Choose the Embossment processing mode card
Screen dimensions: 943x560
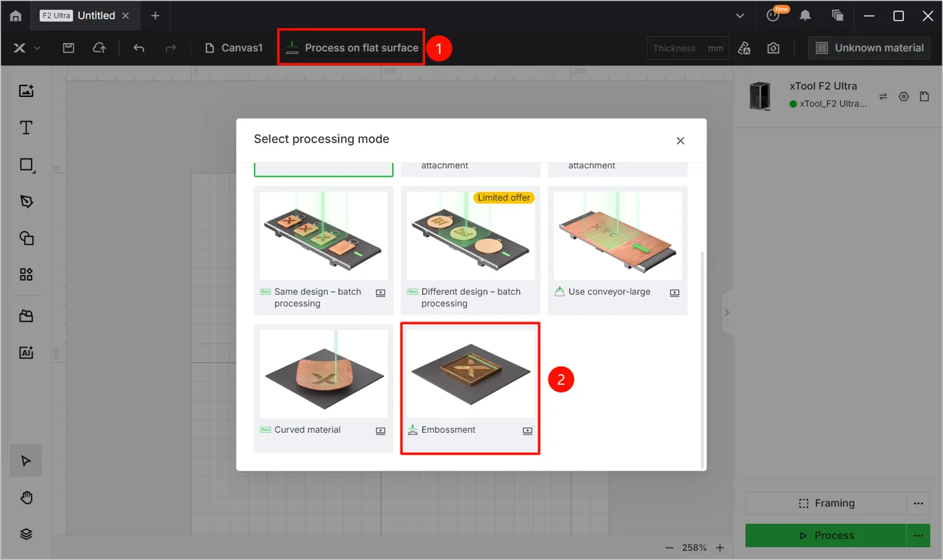(x=470, y=388)
